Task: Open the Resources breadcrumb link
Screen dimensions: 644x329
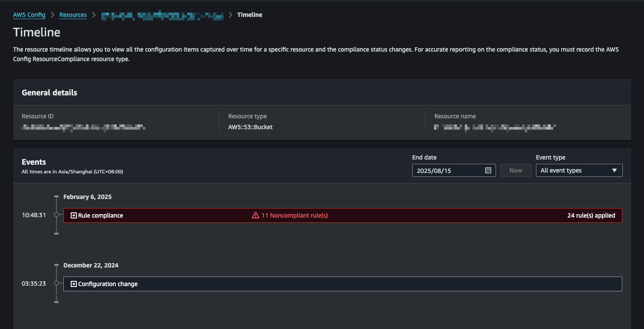Action: tap(73, 15)
